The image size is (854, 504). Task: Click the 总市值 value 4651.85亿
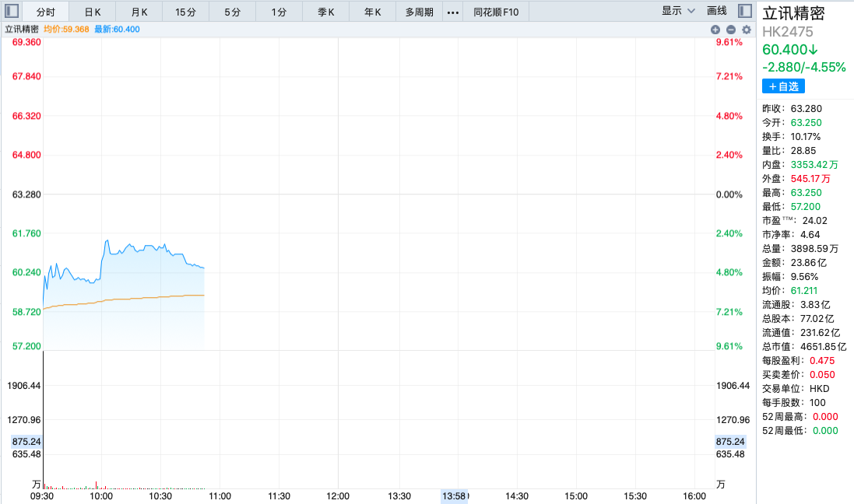[x=824, y=347]
